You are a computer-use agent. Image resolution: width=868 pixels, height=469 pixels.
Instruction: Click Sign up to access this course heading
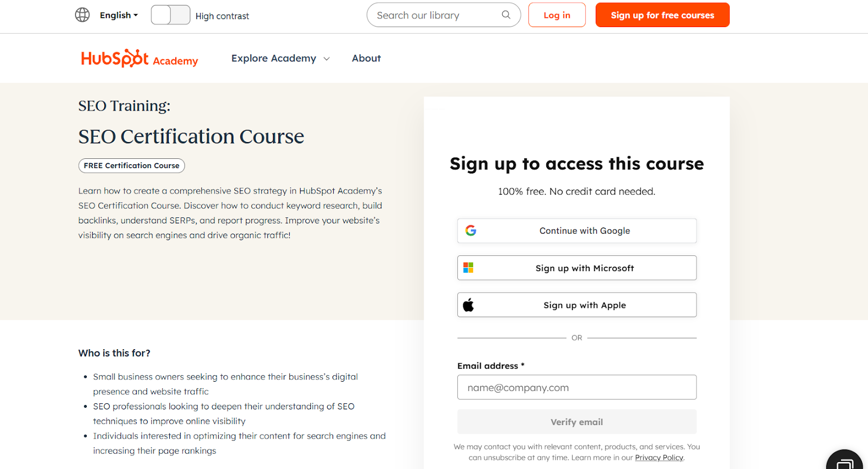[x=577, y=164]
